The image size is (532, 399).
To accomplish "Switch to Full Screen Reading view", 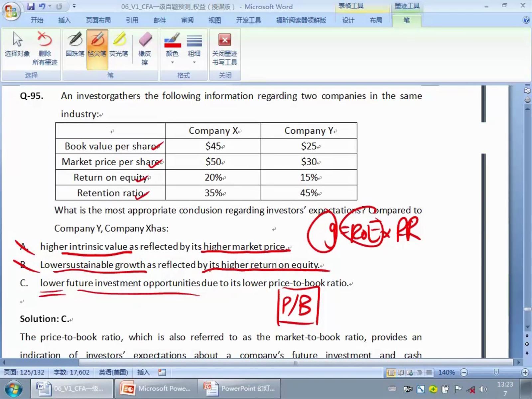I will tap(401, 372).
